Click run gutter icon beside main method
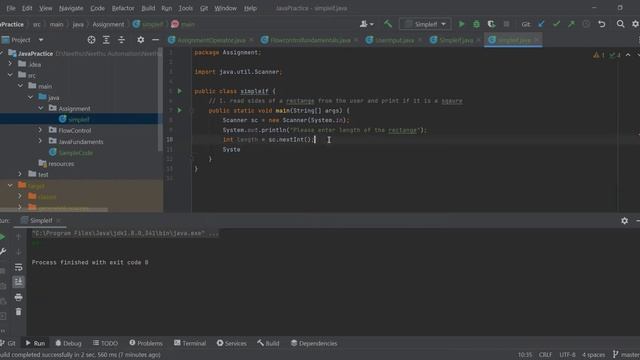Image resolution: width=640 pixels, height=360 pixels. [x=180, y=110]
